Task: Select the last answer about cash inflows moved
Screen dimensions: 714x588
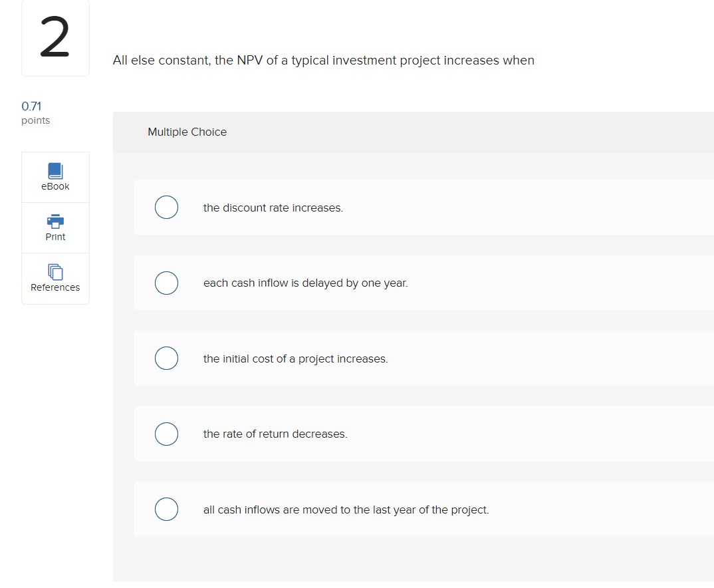Action: [166, 509]
